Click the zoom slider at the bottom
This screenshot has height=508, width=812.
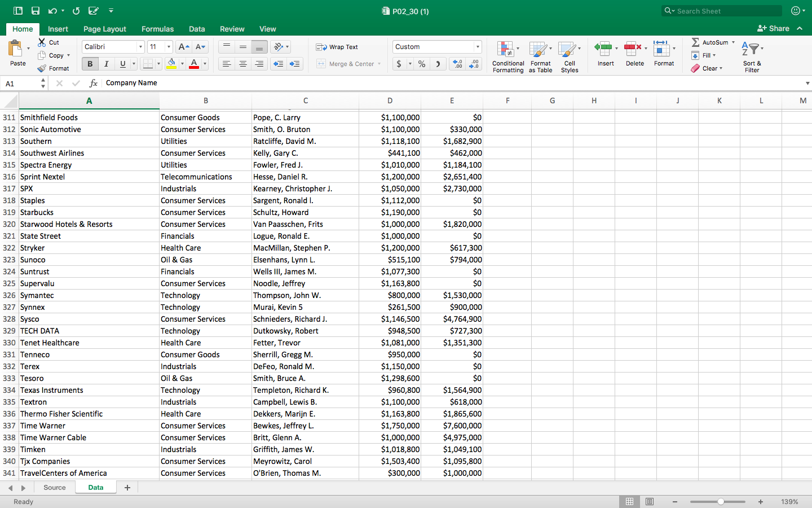tap(721, 501)
